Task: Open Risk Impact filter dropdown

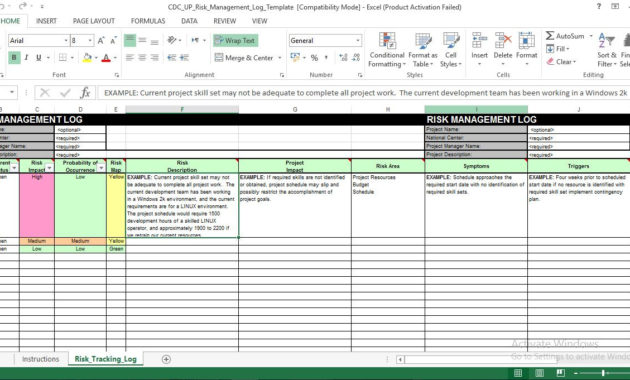Action: [x=49, y=168]
